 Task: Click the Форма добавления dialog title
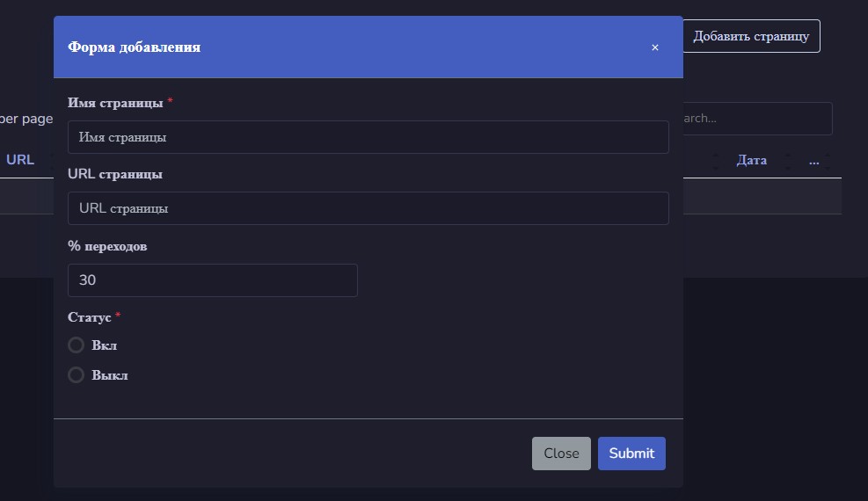coord(134,47)
